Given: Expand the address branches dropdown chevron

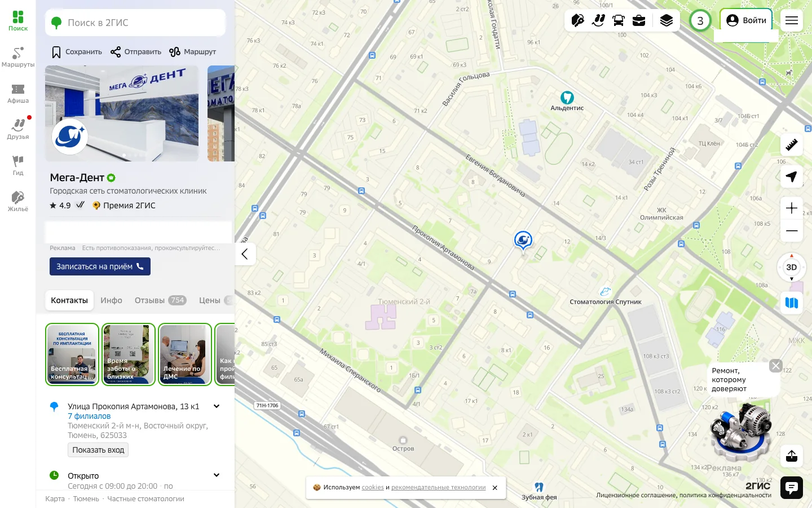Looking at the screenshot, I should tap(217, 406).
